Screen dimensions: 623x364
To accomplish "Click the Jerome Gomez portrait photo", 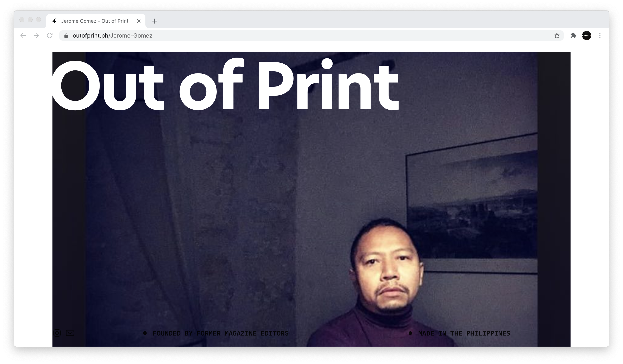I will pos(311,199).
